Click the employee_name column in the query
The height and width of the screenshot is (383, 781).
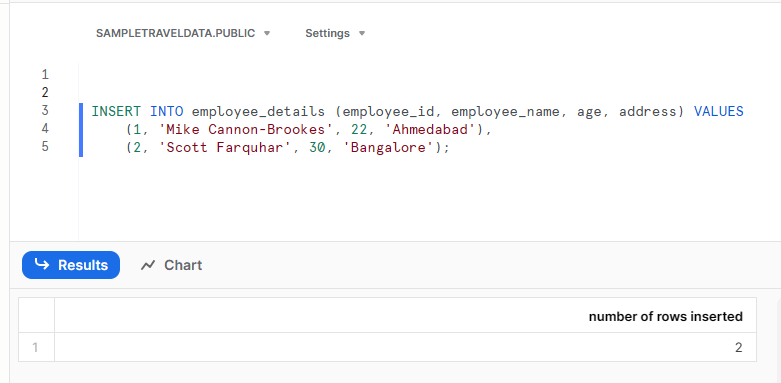(x=505, y=112)
